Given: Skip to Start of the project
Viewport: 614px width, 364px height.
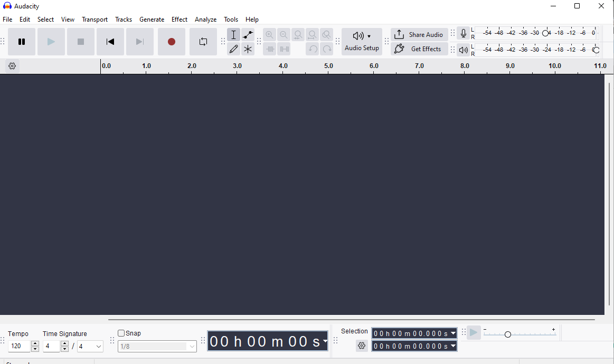Looking at the screenshot, I should (x=110, y=42).
